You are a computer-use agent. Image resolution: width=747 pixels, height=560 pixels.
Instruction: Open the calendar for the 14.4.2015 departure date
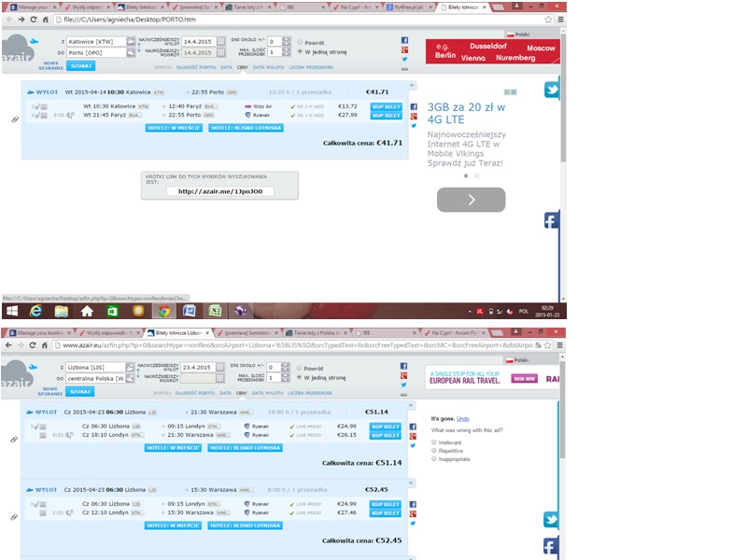[221, 41]
